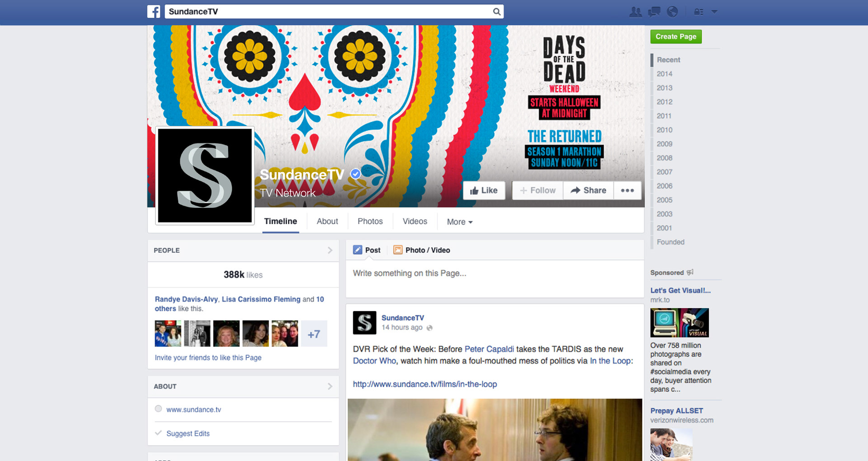Jump to 2014 in the timeline
Screen dimensions: 868x461
pos(665,74)
